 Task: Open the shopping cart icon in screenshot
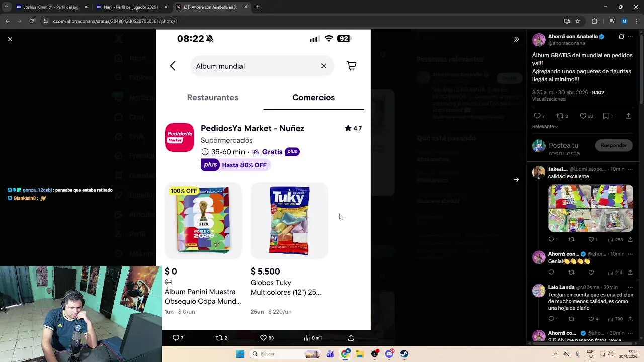tap(352, 66)
